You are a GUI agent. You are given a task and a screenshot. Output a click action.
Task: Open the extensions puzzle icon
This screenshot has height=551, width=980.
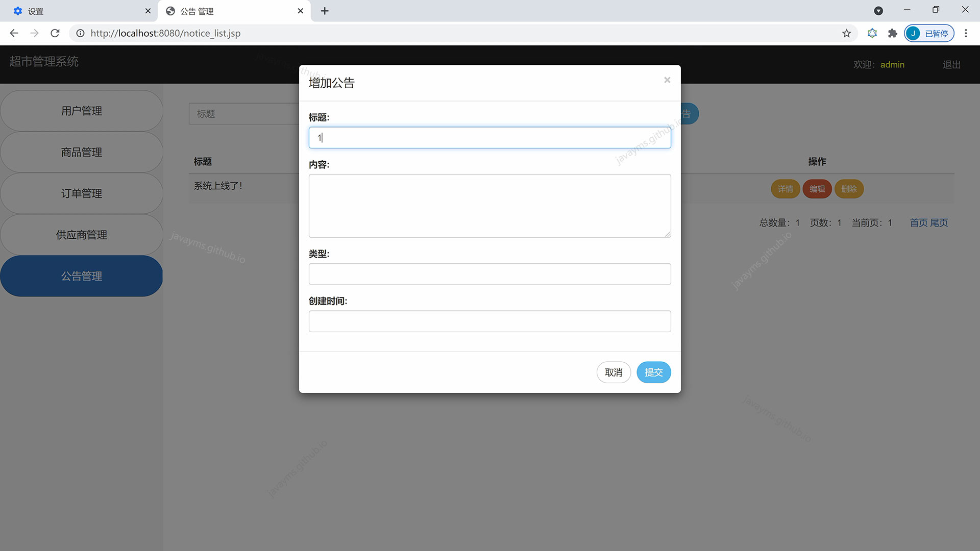[892, 33]
